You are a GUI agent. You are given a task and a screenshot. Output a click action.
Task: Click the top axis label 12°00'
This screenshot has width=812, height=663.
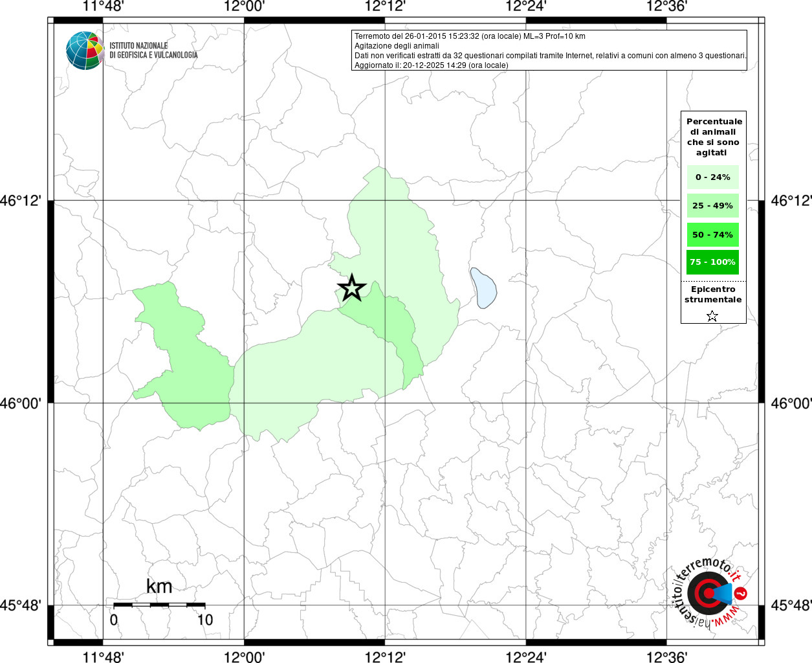(x=244, y=6)
